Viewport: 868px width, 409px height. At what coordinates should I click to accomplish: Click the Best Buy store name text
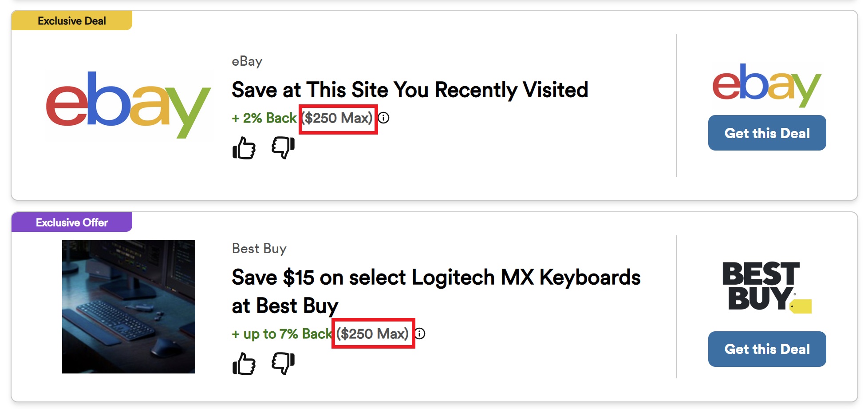259,249
